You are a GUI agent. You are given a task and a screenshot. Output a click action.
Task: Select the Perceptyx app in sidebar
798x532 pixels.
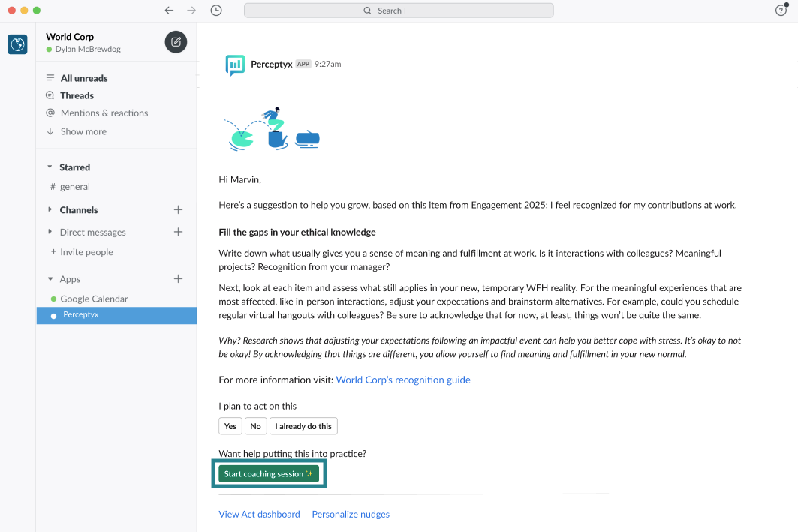[x=116, y=315]
